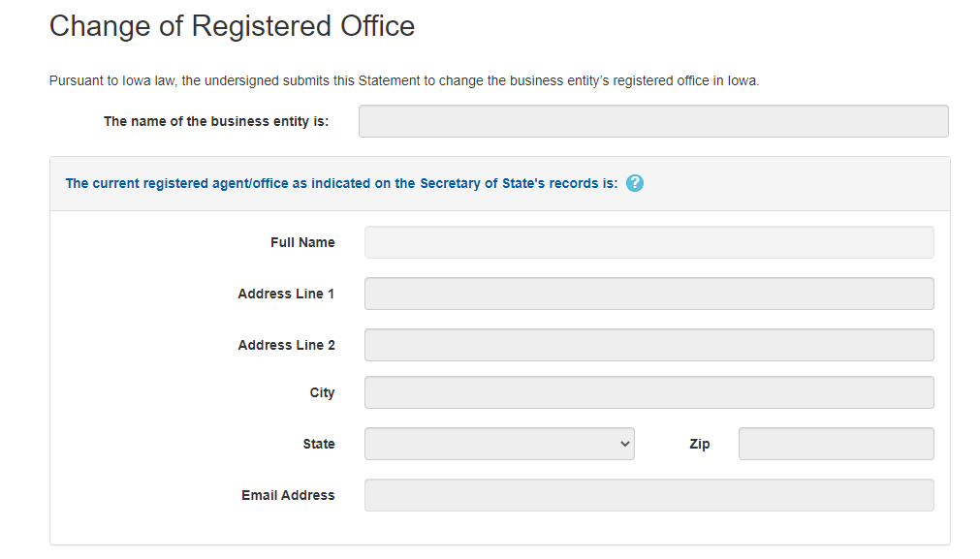Click the Full Name label text
Screen dimensions: 980x559
click(302, 242)
